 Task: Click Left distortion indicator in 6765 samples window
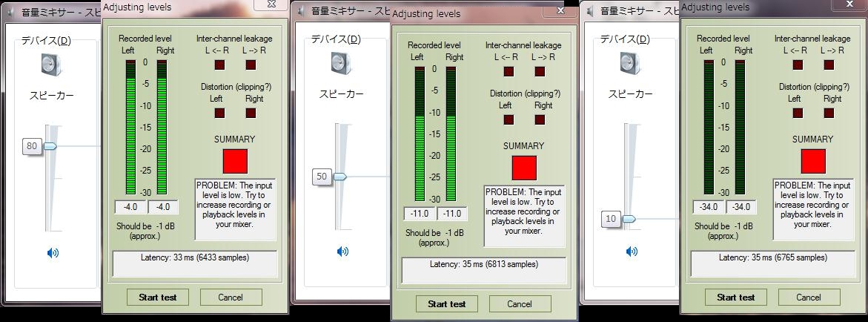[798, 113]
